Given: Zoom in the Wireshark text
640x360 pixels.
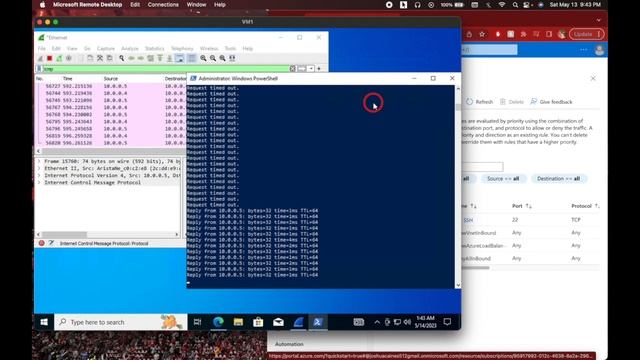Looking at the screenshot, I should [x=203, y=58].
